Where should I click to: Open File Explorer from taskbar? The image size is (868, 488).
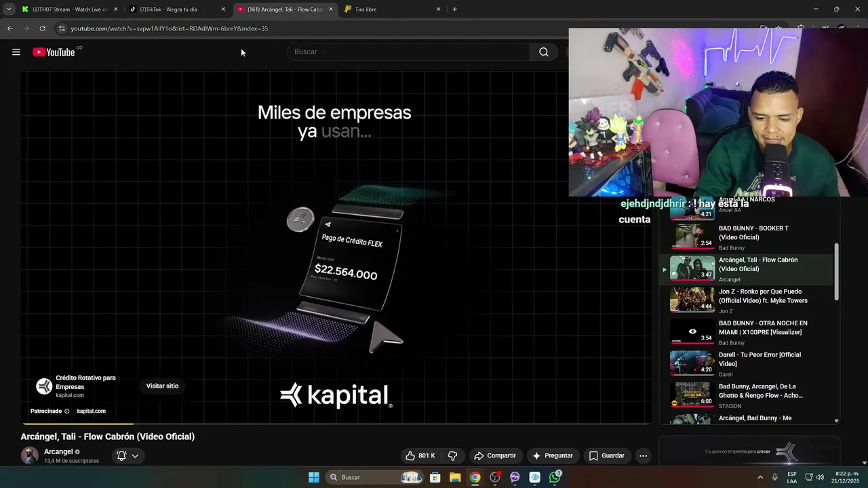point(455,477)
